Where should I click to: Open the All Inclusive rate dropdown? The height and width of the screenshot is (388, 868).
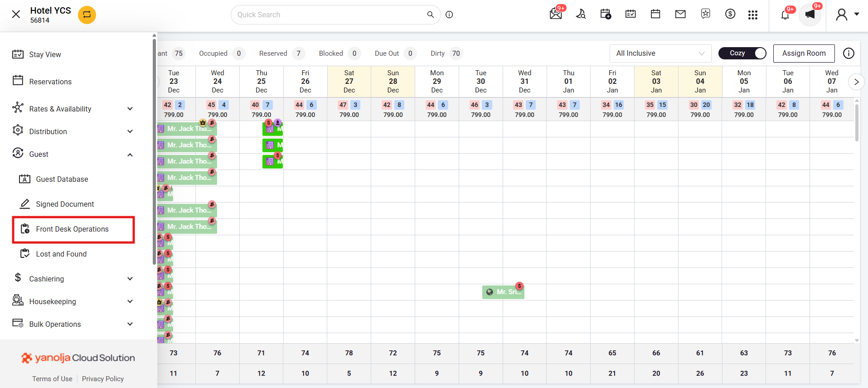[x=660, y=53]
